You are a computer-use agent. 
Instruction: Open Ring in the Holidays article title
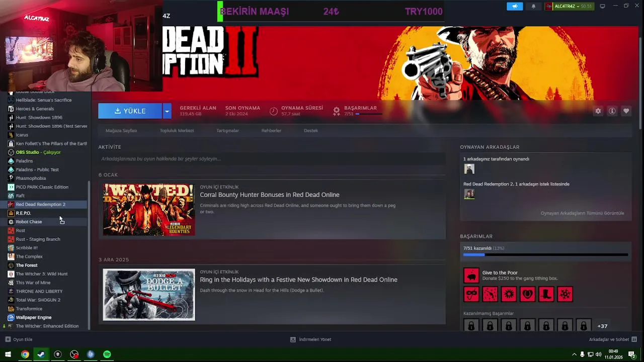[298, 280]
